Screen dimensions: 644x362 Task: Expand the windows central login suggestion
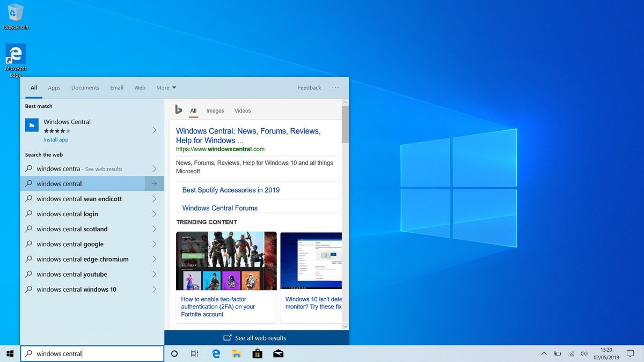point(154,213)
